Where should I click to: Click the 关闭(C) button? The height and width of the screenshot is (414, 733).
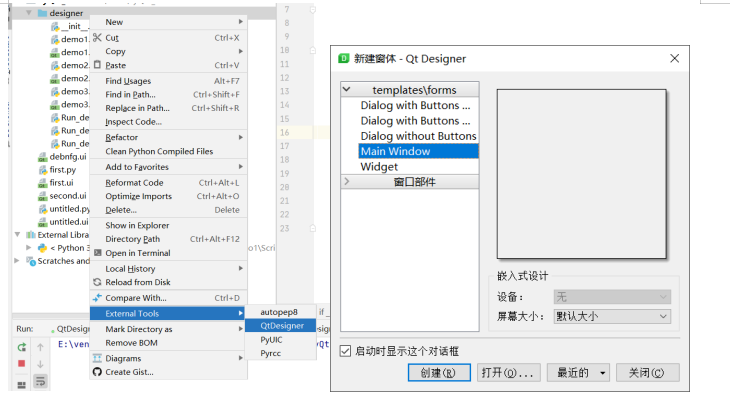(x=647, y=373)
